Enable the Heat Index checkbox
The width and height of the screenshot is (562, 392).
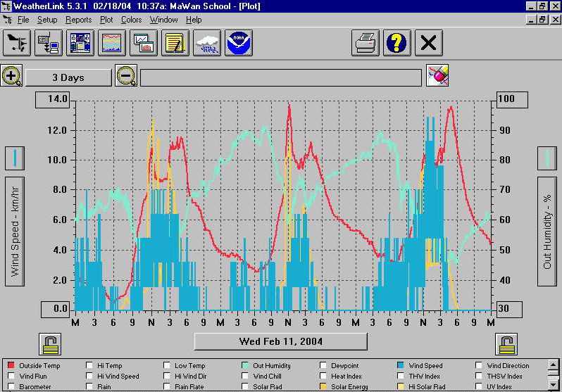323,376
